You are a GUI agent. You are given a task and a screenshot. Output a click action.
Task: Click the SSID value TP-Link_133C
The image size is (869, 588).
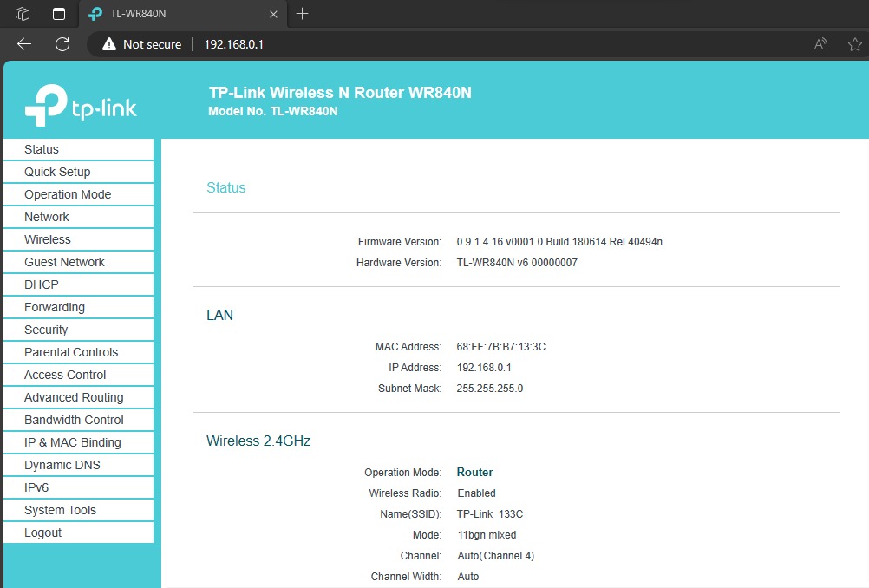(x=490, y=514)
